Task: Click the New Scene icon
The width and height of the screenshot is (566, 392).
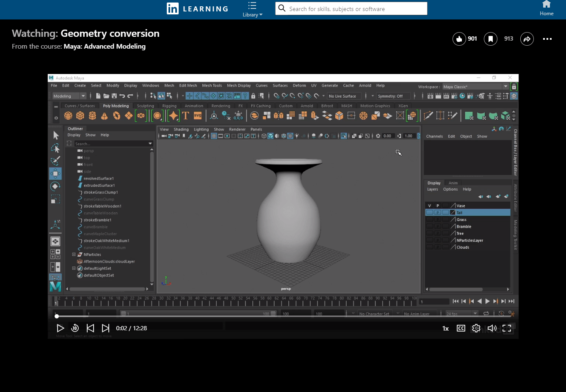Action: (x=98, y=96)
